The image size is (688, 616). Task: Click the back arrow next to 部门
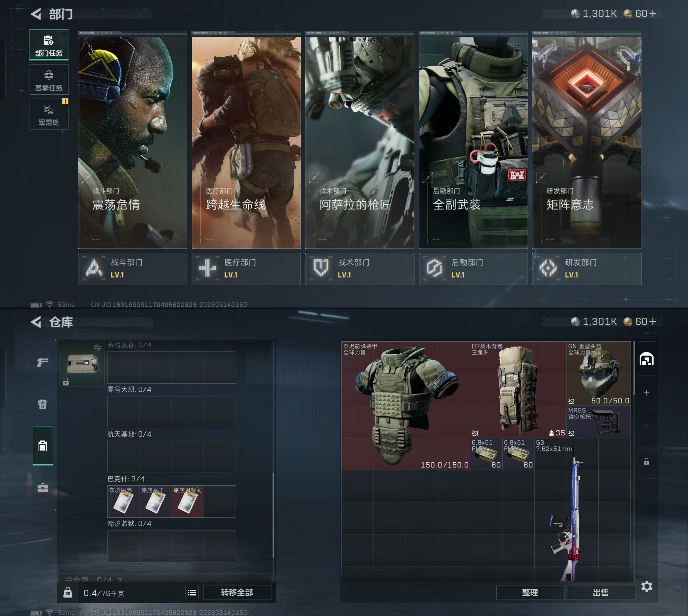point(36,14)
